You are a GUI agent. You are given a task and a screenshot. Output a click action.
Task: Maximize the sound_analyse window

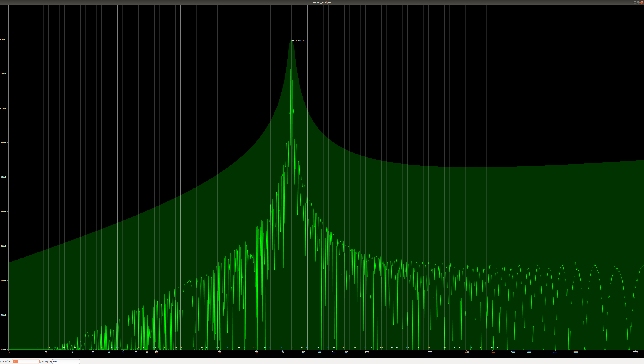click(638, 2)
